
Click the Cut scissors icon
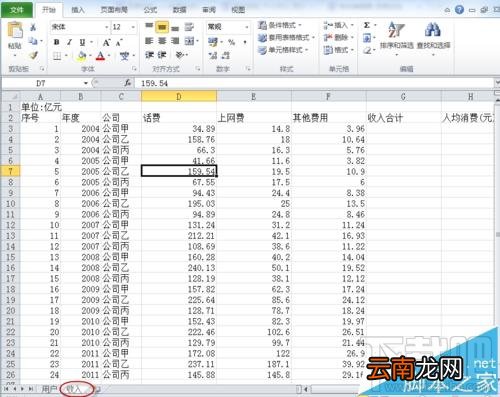tap(33, 27)
